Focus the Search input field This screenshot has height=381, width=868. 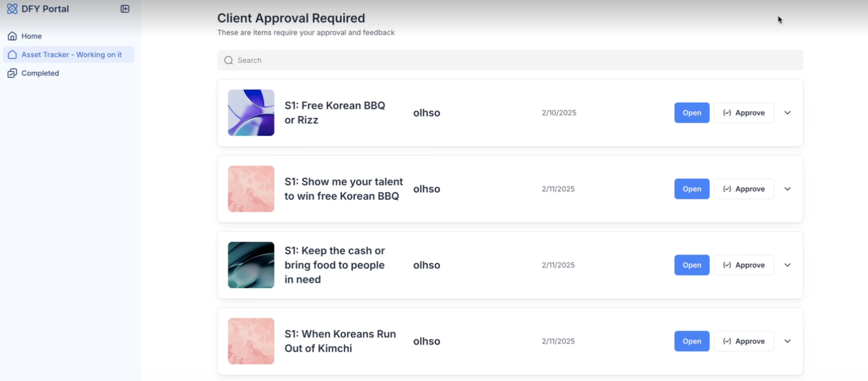pyautogui.click(x=510, y=60)
